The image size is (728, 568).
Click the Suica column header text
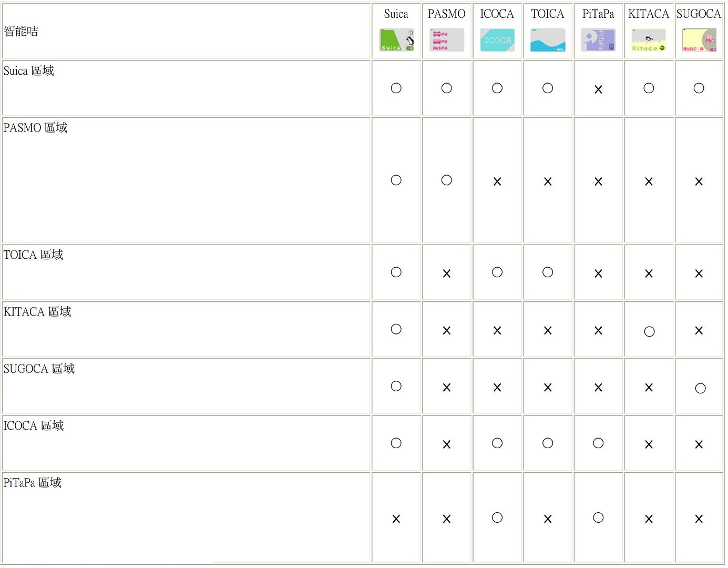click(x=396, y=14)
